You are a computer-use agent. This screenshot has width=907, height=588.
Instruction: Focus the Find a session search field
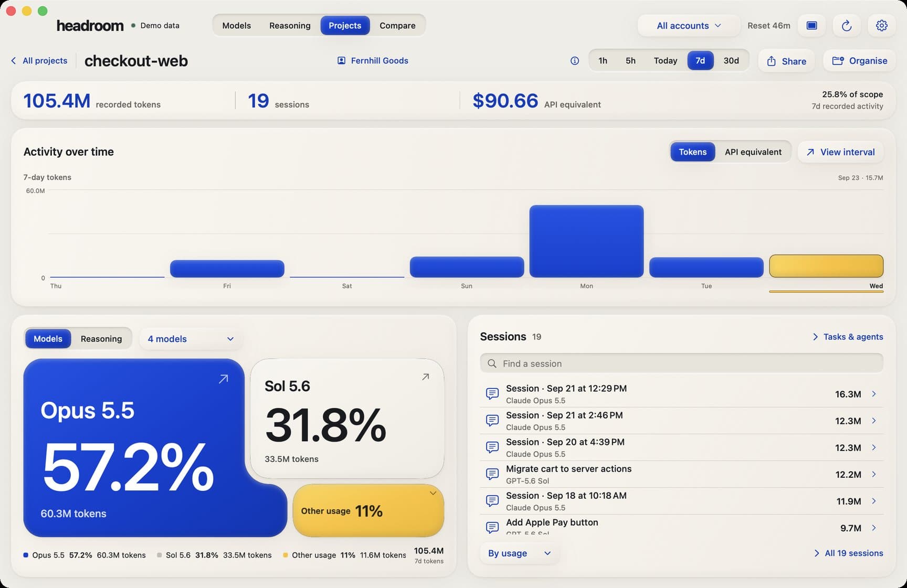pos(681,364)
